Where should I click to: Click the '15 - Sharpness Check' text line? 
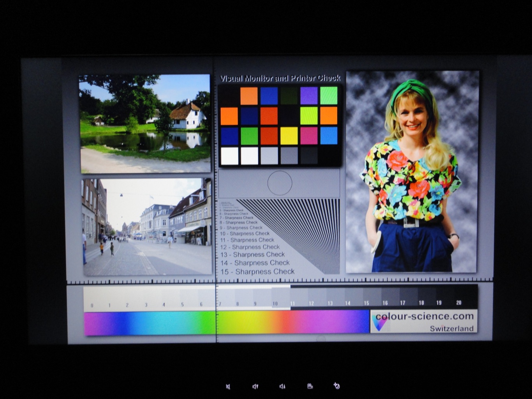point(258,272)
